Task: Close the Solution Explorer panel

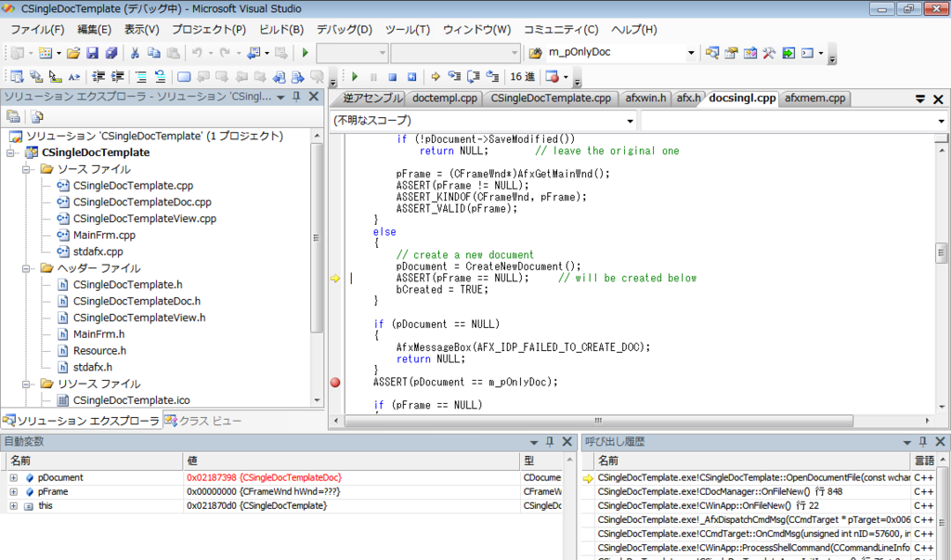Action: tap(314, 97)
